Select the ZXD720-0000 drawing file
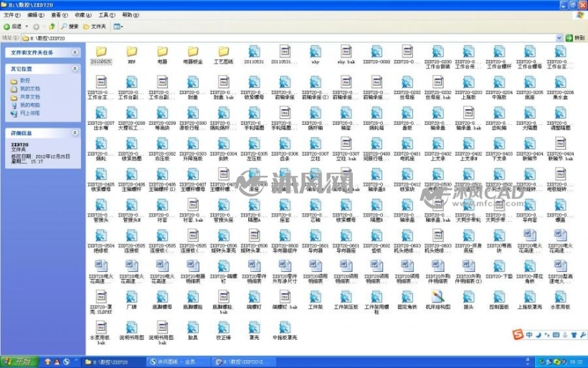 click(x=376, y=55)
